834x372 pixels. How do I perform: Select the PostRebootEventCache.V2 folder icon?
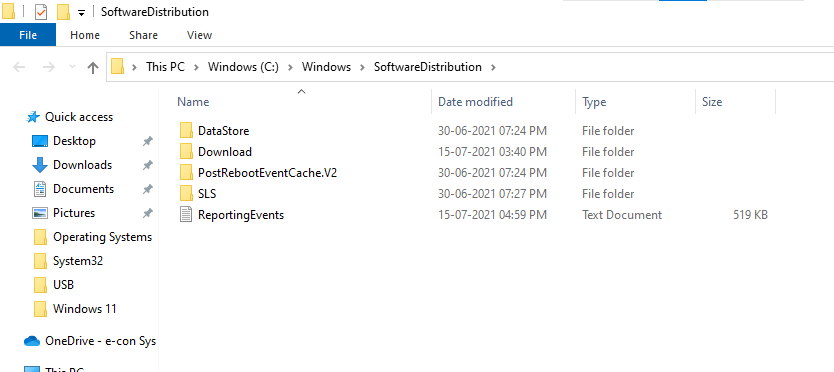click(186, 173)
